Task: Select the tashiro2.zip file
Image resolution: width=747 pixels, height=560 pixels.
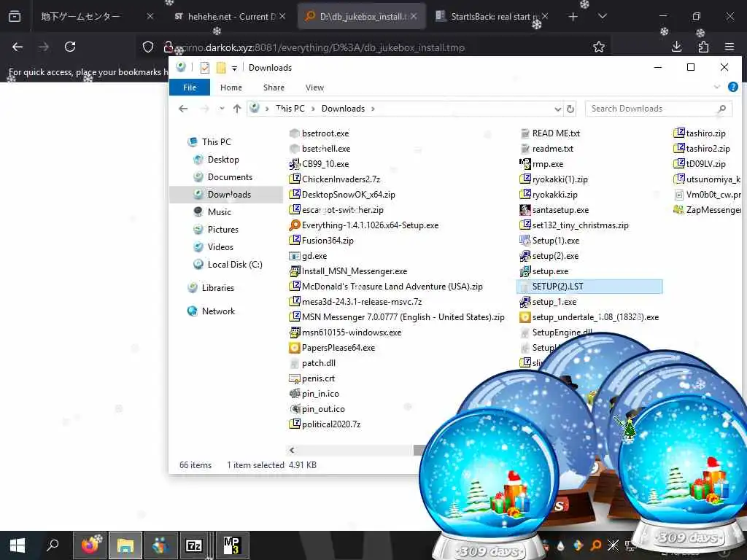Action: (701, 149)
